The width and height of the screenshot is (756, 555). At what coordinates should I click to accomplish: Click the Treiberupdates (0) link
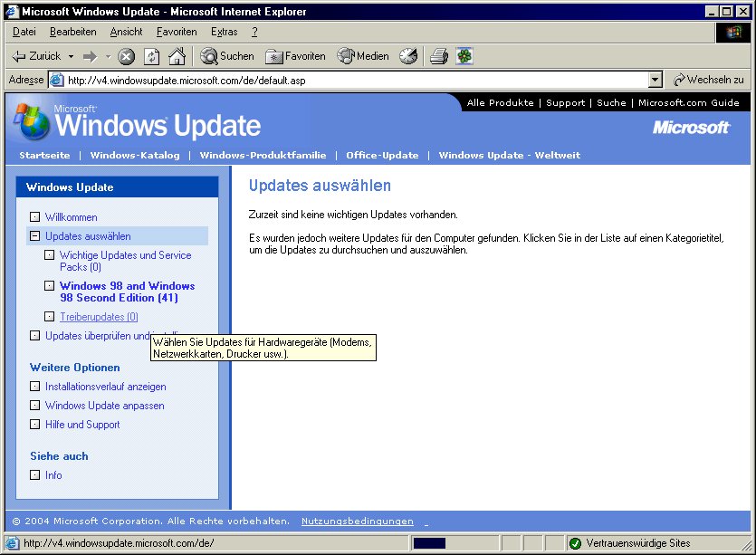point(99,317)
